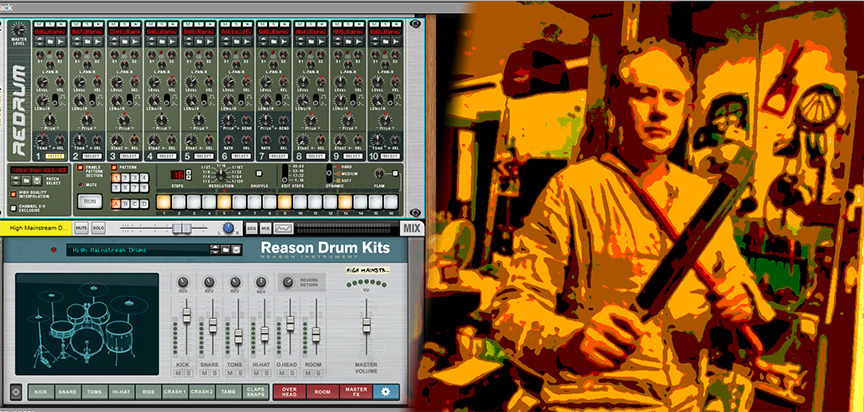The width and height of the screenshot is (864, 412).
Task: Open the KICK tab in Drum Kits
Action: tap(41, 392)
